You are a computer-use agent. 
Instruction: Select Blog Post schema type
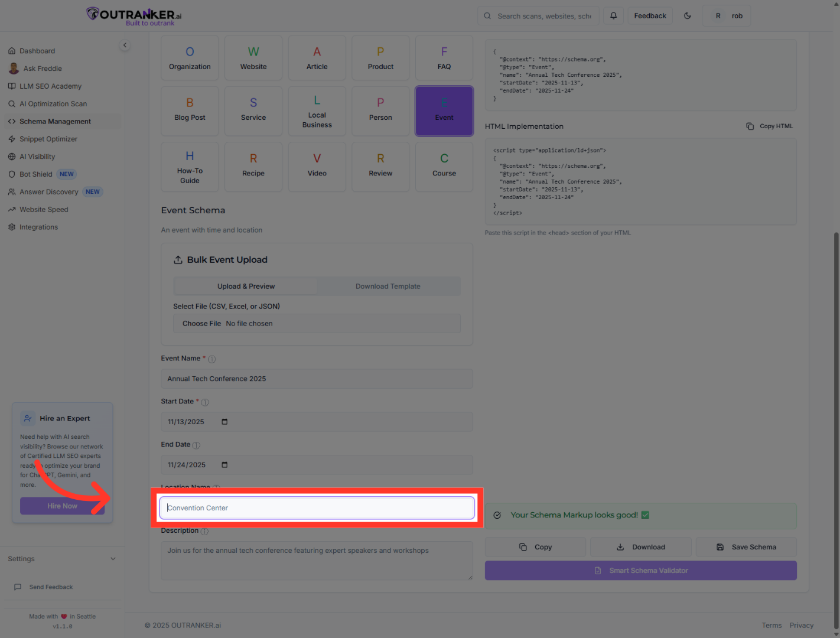pyautogui.click(x=190, y=111)
